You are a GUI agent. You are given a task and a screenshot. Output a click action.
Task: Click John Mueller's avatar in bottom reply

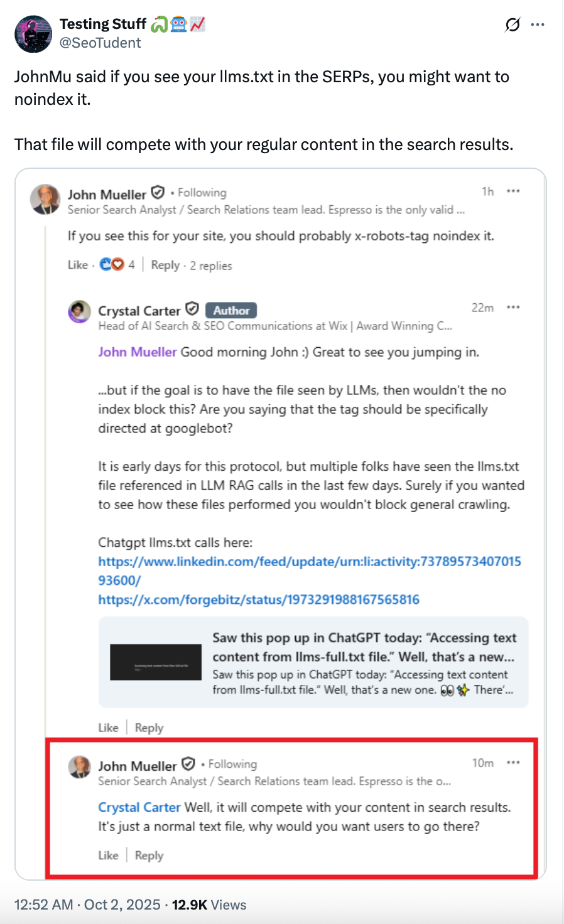(x=80, y=767)
